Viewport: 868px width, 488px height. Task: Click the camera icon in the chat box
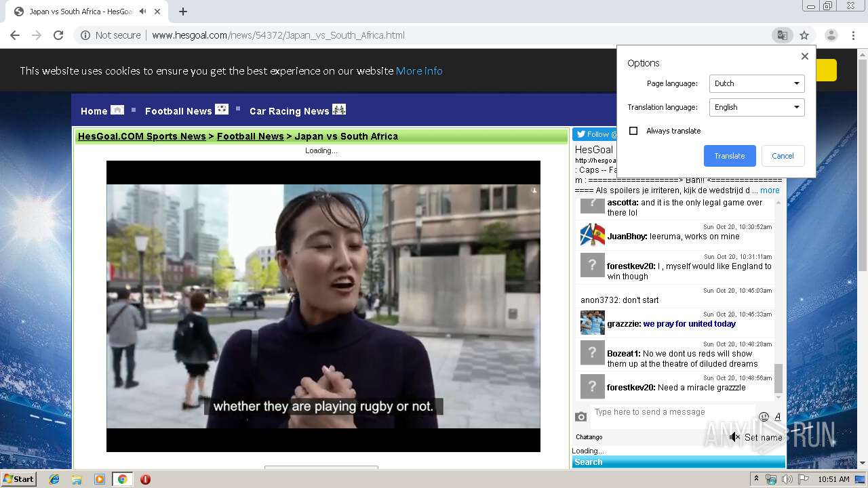581,417
